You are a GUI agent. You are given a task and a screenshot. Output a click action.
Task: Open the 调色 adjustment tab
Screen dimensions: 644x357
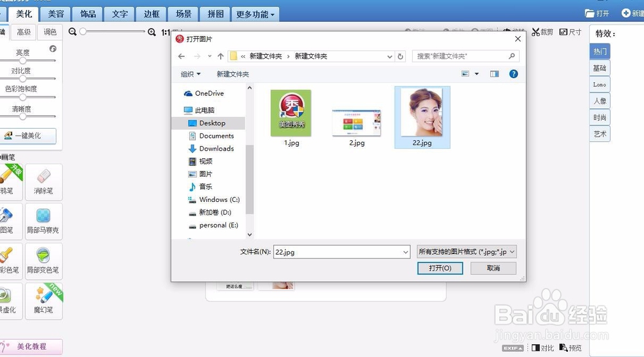pos(50,32)
